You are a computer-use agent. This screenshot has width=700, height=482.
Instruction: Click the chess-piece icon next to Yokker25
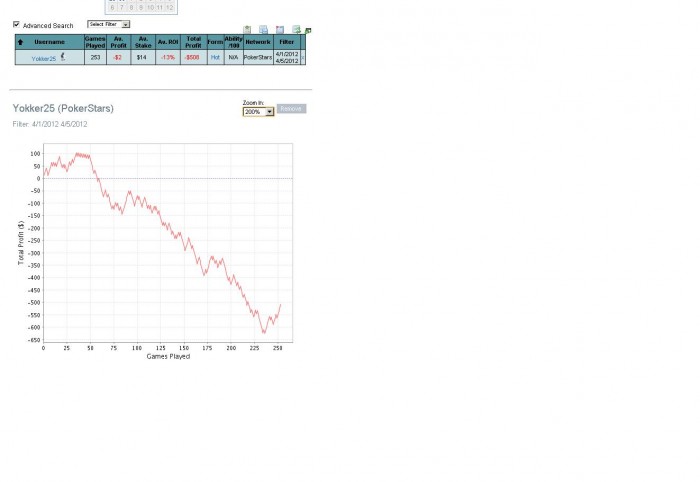coord(63,56)
